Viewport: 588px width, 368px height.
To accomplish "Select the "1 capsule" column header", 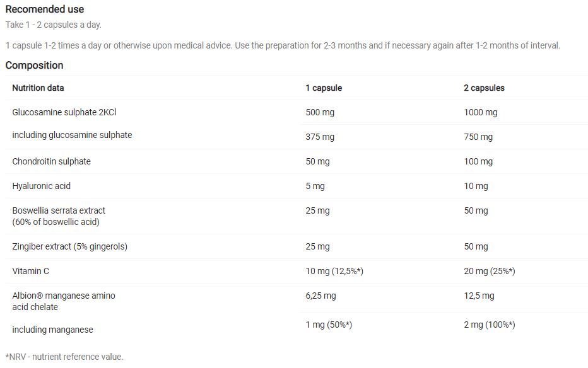I will pyautogui.click(x=324, y=88).
